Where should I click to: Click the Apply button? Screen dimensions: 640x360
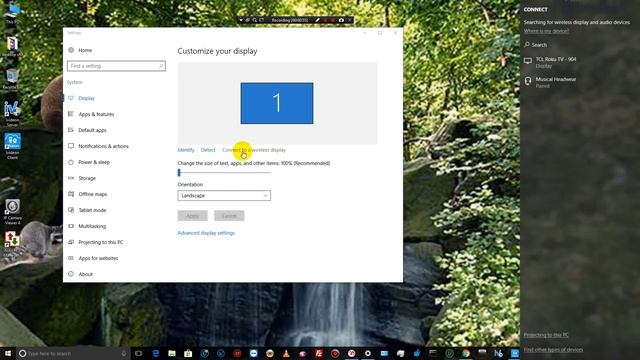pos(193,216)
